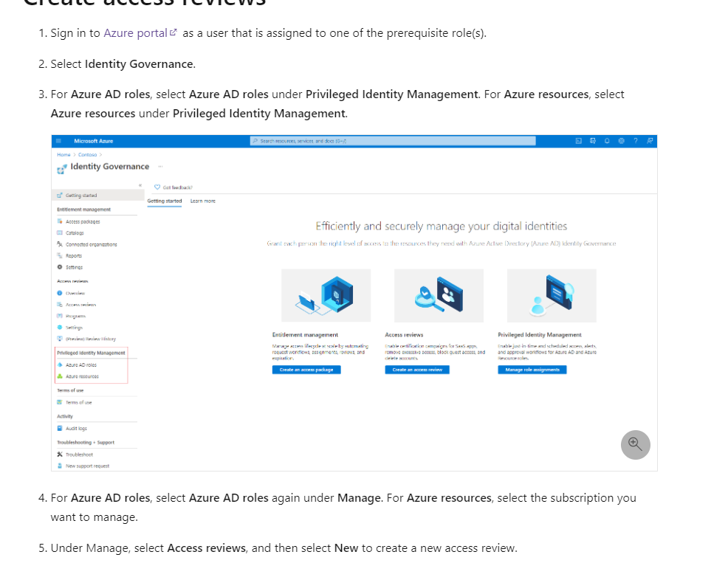Image resolution: width=728 pixels, height=563 pixels.
Task: Click the Directory and subscription filter icon
Action: click(x=593, y=141)
